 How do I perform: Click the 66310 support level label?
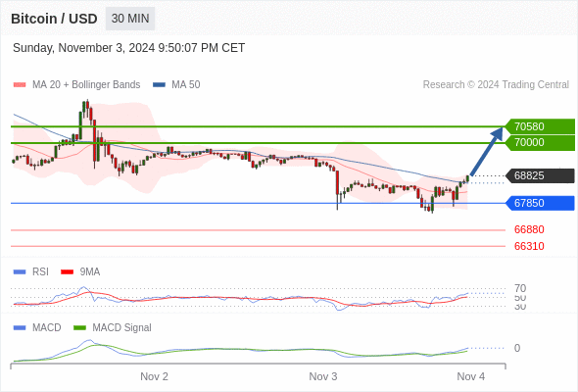tap(529, 246)
